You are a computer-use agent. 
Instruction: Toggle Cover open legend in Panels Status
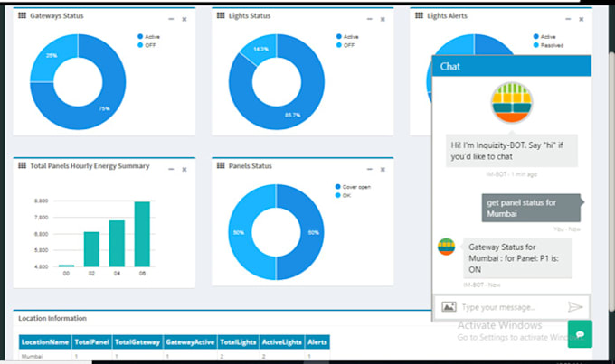click(x=353, y=187)
